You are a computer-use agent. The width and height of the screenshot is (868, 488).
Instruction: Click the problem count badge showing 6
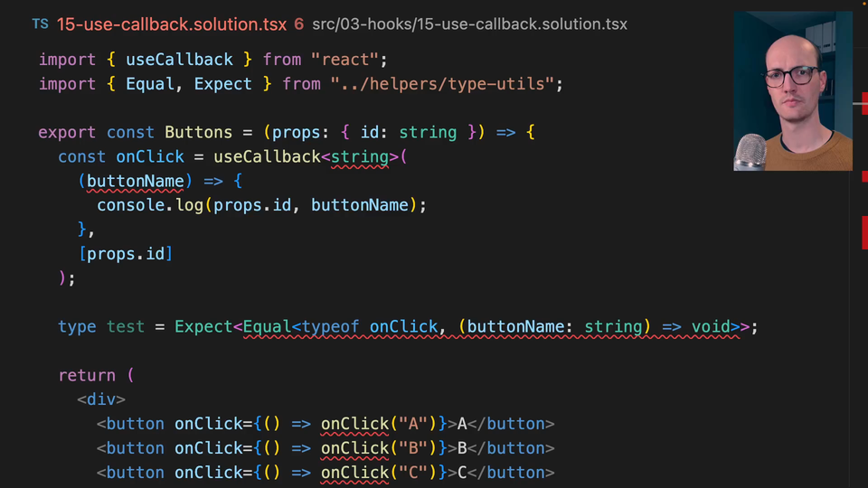tap(298, 24)
